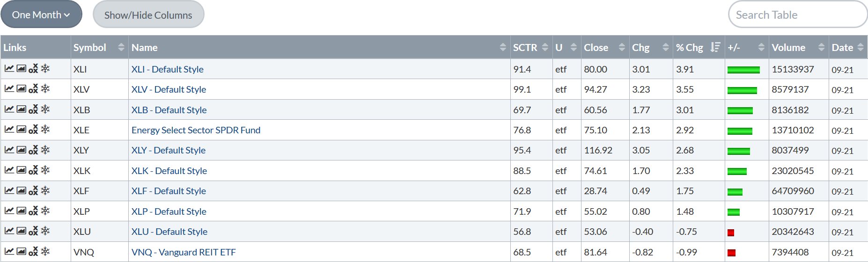Open Energy Select Sector SPDR Fund link
The image size is (868, 262).
tap(196, 130)
